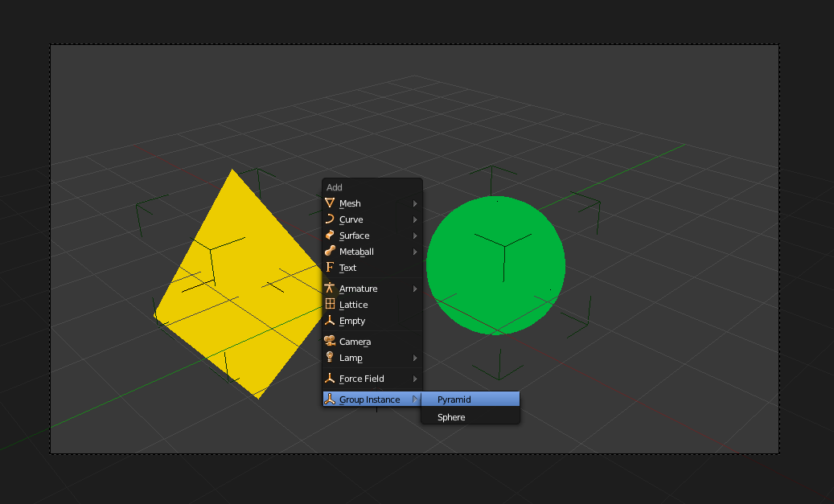Select the Armature bone icon
834x504 pixels.
click(x=331, y=288)
